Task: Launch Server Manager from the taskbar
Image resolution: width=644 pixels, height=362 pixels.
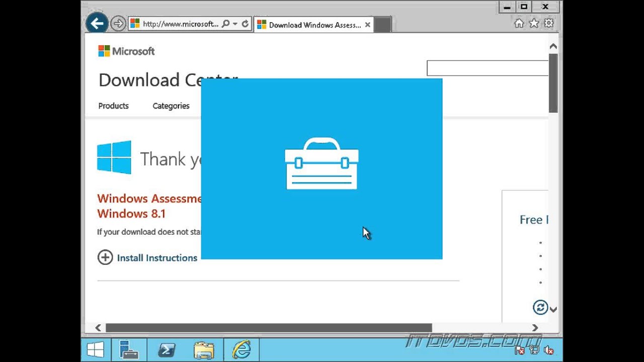Action: click(x=129, y=349)
